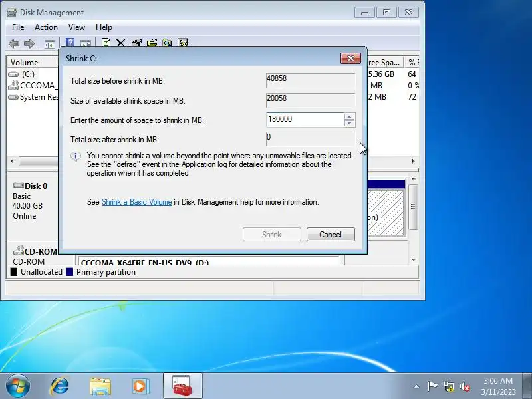
Task: Click the Back arrow in the toolbar
Action: 14,43
